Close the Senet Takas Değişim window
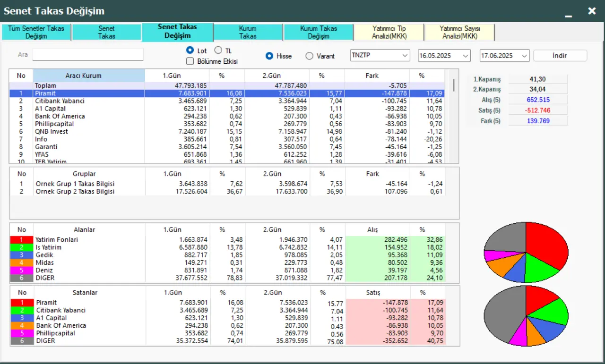This screenshot has height=364, width=605. [592, 11]
